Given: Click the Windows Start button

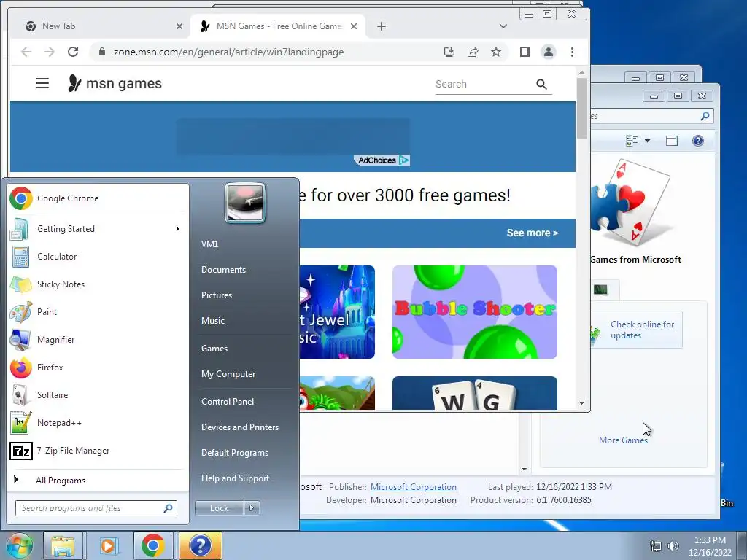Looking at the screenshot, I should click(19, 545).
